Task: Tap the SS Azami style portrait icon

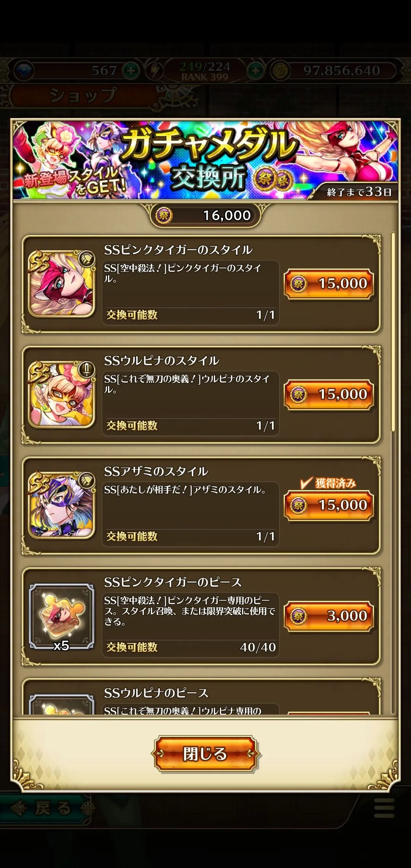Action: coord(62,505)
